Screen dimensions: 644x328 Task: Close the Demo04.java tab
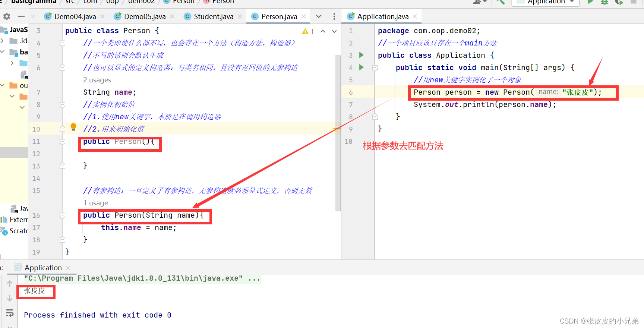(x=102, y=16)
